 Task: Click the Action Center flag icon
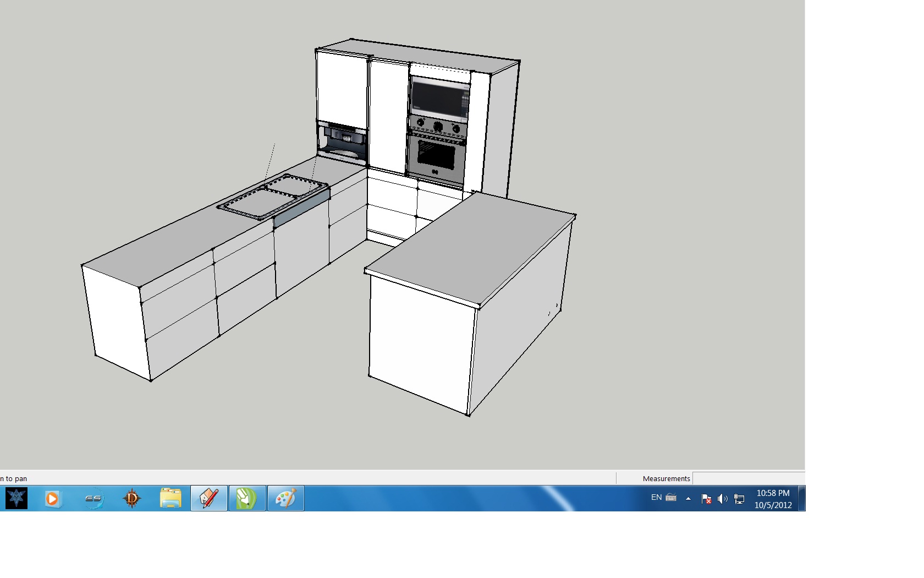tap(706, 499)
